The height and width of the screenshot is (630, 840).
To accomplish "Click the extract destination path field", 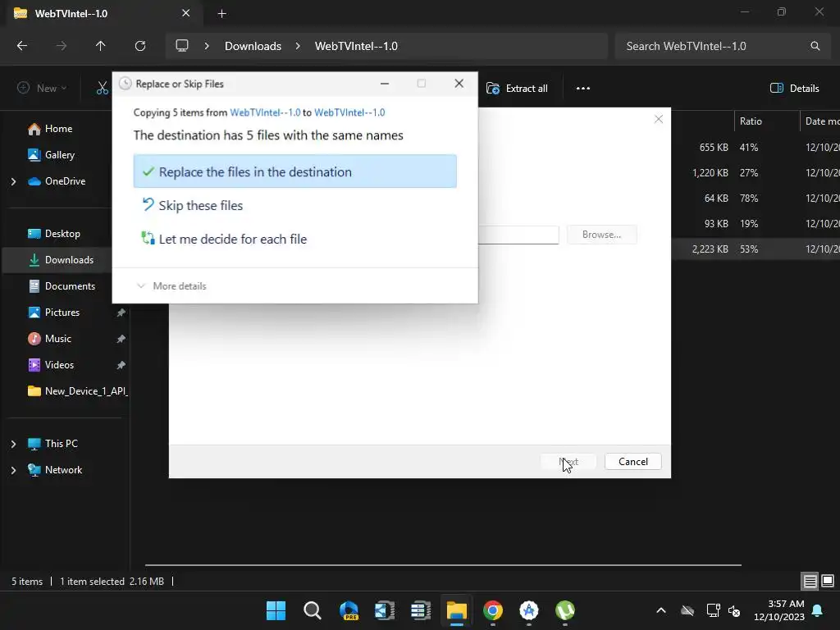I will [518, 235].
